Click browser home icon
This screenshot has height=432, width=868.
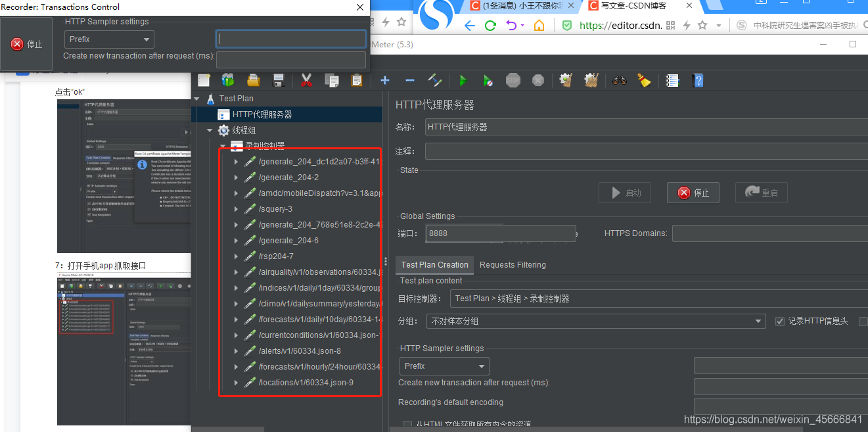(539, 26)
